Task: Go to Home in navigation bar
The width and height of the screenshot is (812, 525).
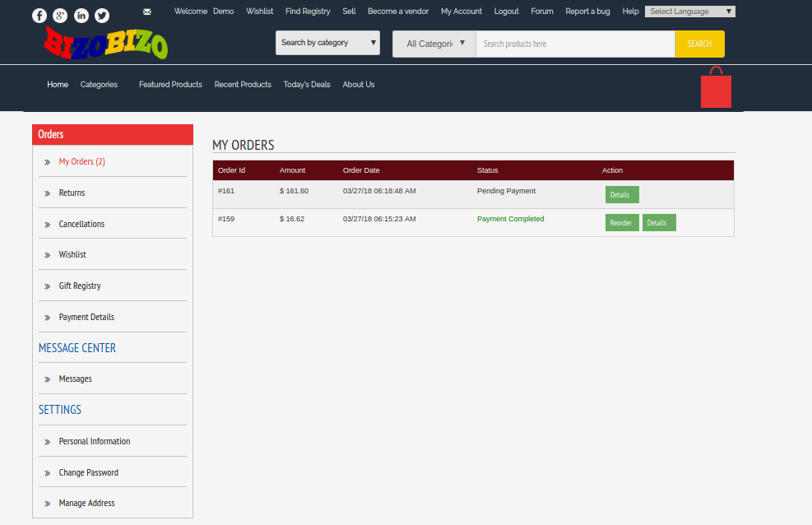Action: coord(58,85)
